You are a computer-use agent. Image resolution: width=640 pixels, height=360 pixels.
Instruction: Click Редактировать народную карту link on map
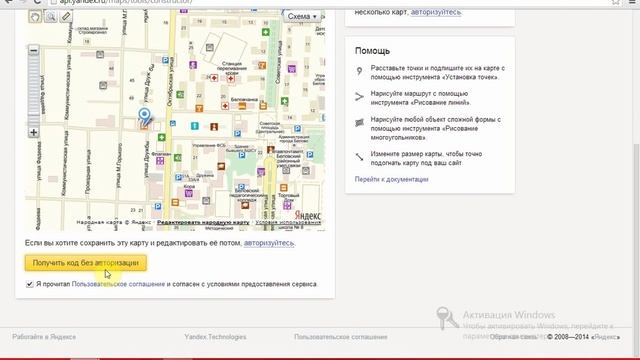(203, 222)
